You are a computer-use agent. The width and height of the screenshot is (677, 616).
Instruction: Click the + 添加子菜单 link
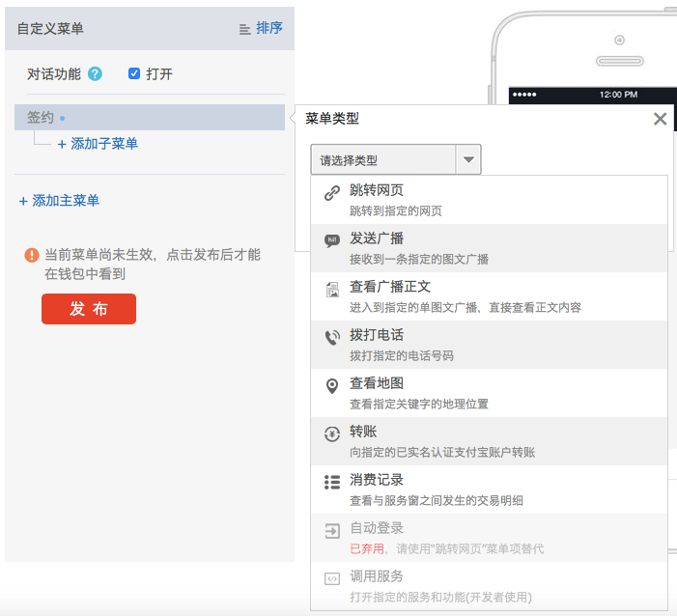click(98, 144)
